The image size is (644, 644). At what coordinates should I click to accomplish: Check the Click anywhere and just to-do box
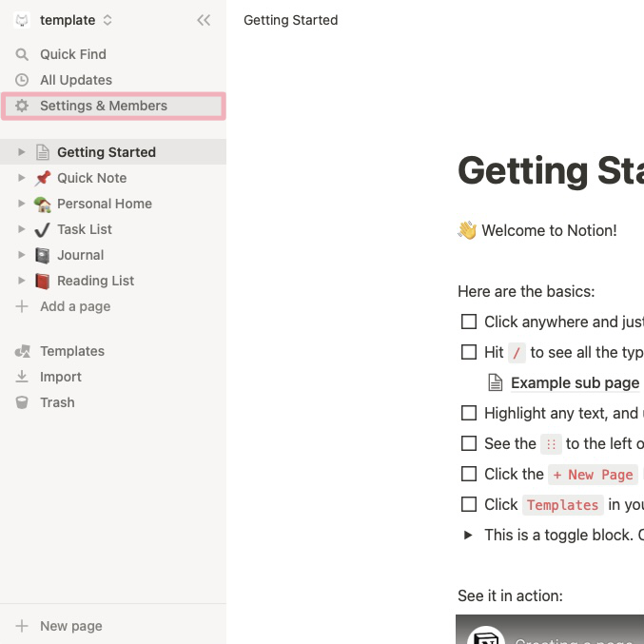pyautogui.click(x=469, y=322)
